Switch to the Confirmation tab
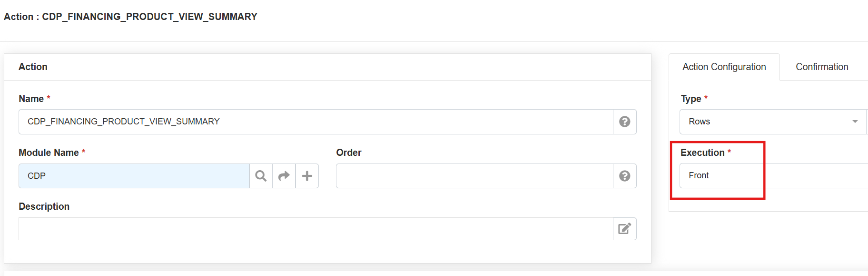 (x=822, y=67)
